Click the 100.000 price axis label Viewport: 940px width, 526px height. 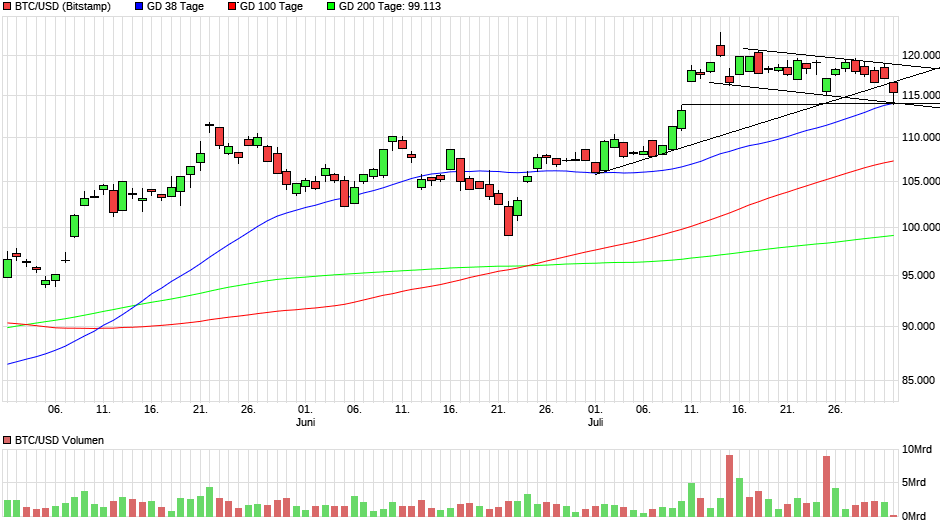[x=921, y=227]
